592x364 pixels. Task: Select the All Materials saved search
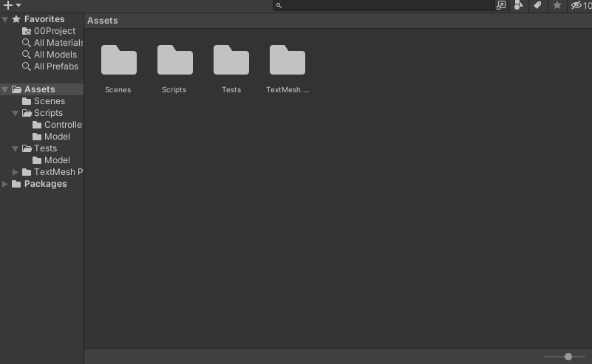pyautogui.click(x=58, y=43)
